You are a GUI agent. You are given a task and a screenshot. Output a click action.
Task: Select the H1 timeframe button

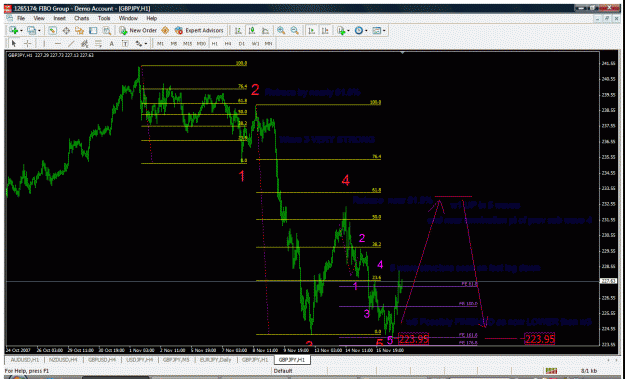tap(214, 43)
